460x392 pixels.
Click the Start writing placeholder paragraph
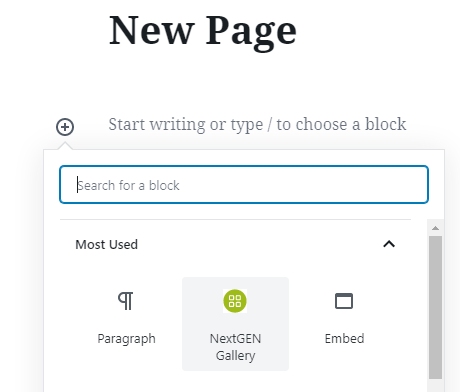257,125
